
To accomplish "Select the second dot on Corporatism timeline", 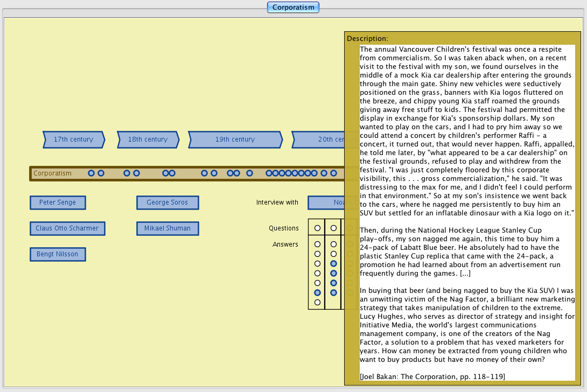I will (x=101, y=173).
